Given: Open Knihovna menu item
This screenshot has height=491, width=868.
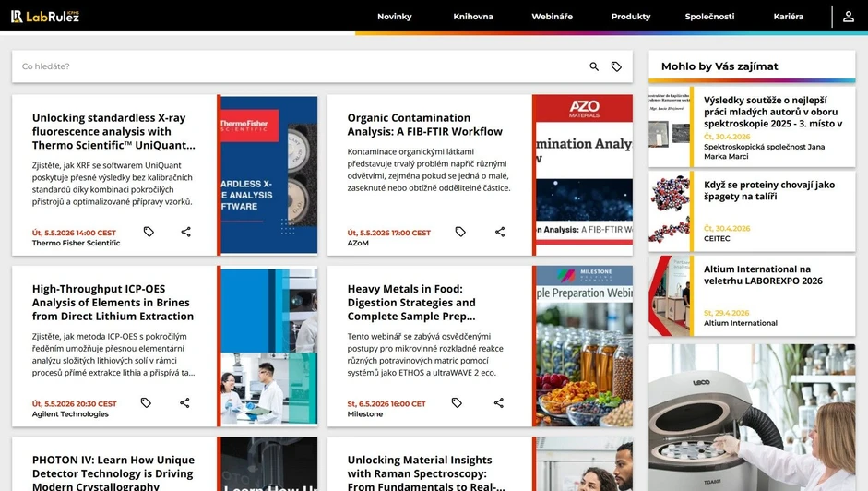Looking at the screenshot, I should point(473,17).
